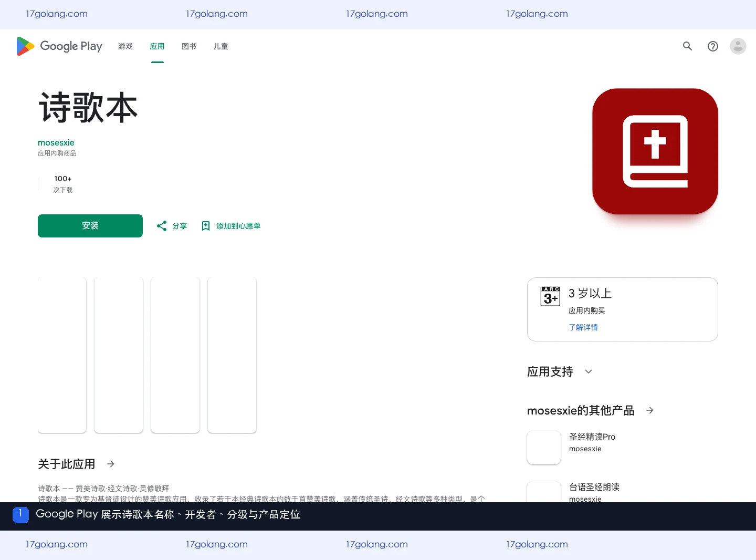The width and height of the screenshot is (756, 560).
Task: Open the third app screenshot thumbnail
Action: 175,355
